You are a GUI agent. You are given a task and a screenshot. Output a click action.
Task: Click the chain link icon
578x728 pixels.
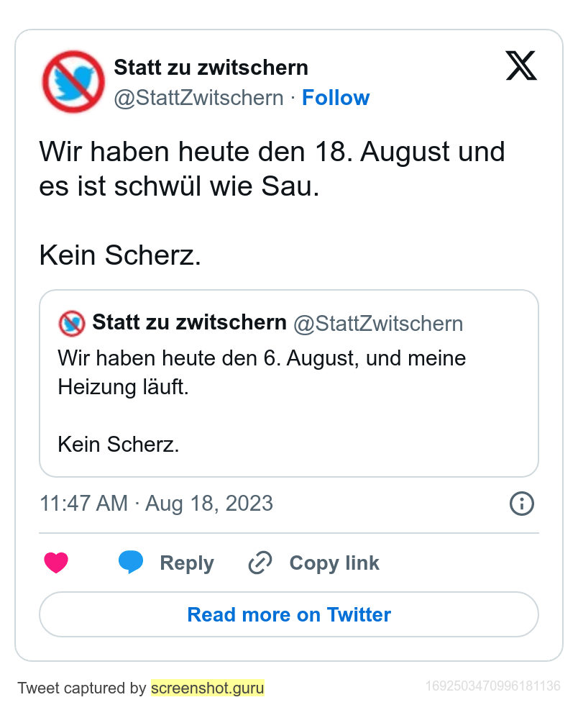(x=260, y=563)
